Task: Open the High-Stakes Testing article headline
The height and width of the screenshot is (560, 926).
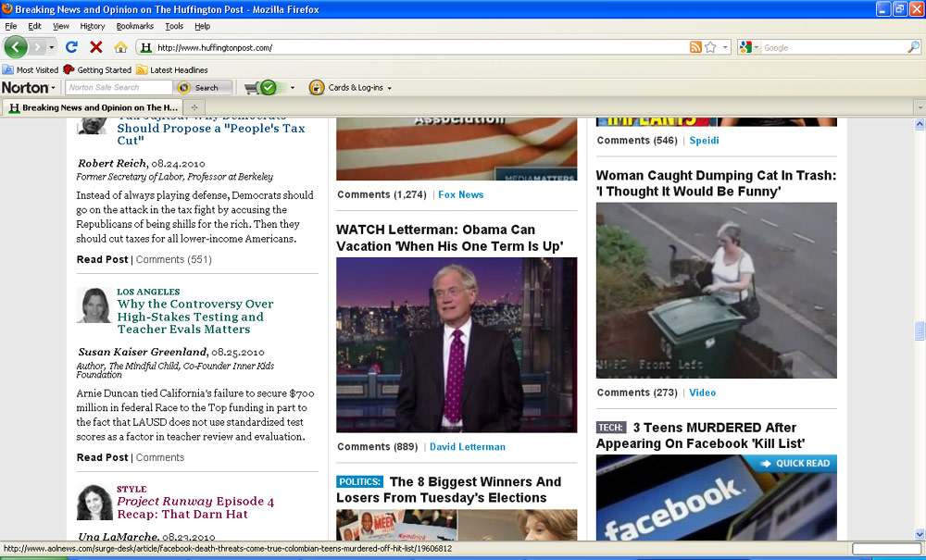Action: 194,317
